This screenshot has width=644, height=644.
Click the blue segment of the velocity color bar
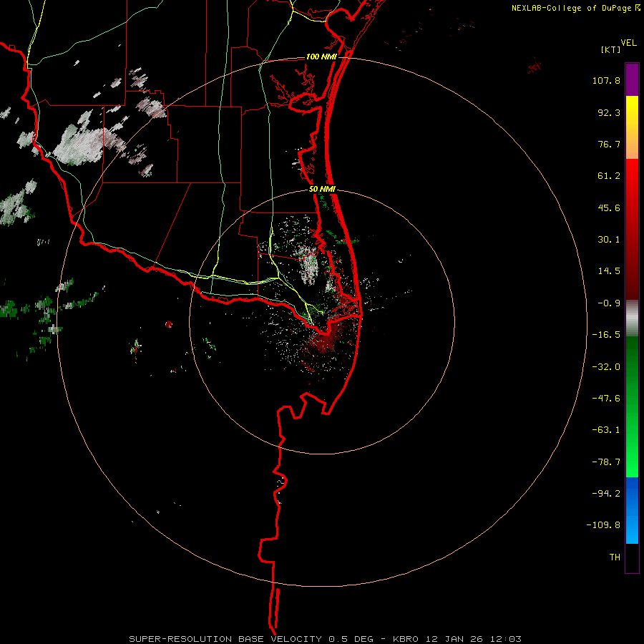click(x=632, y=510)
